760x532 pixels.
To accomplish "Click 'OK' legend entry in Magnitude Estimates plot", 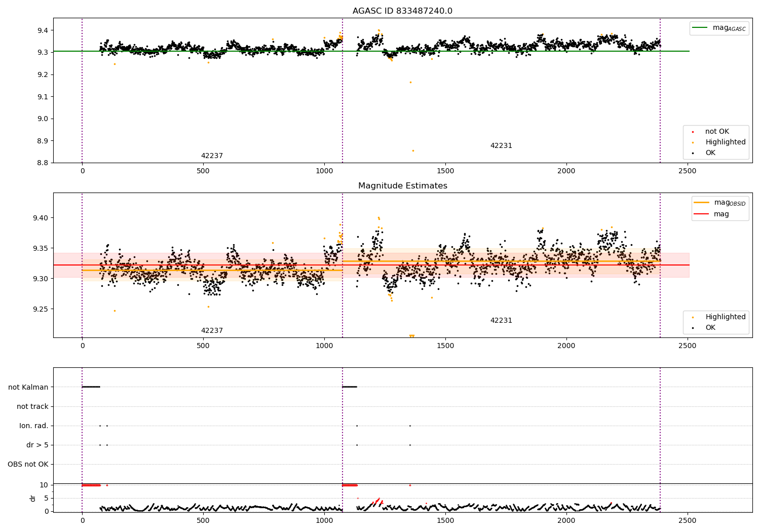I will coord(710,328).
